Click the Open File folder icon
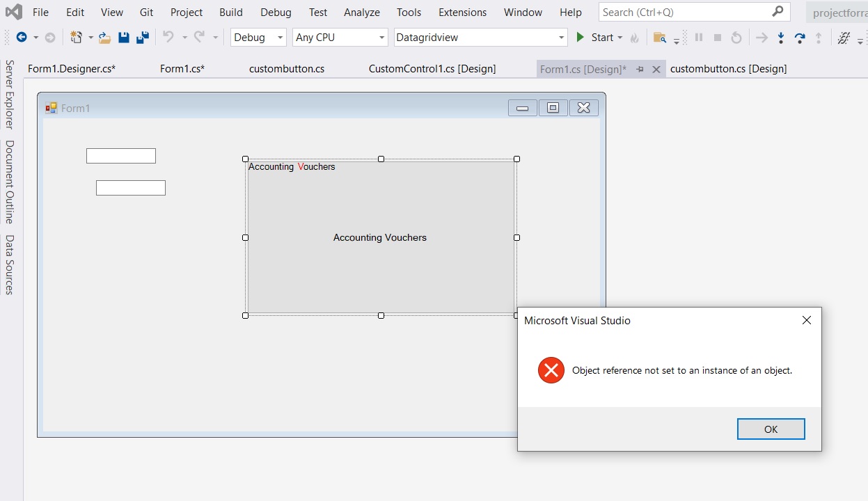868x501 pixels. [x=104, y=38]
